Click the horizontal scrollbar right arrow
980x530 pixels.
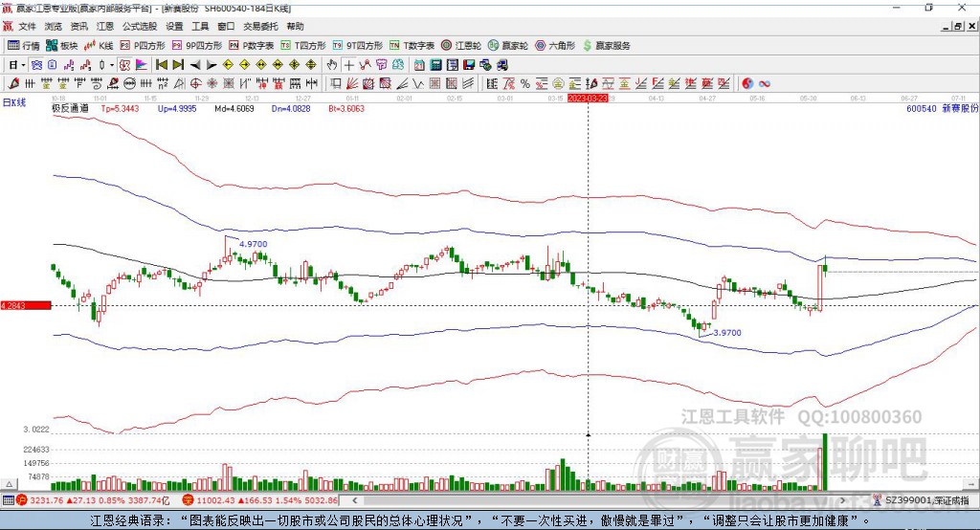tap(842, 500)
